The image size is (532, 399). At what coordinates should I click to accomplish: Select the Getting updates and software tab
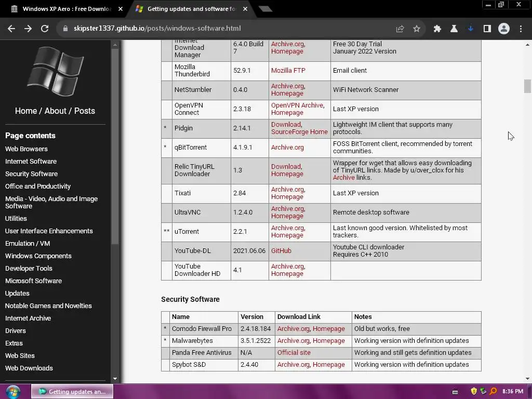tap(191, 9)
